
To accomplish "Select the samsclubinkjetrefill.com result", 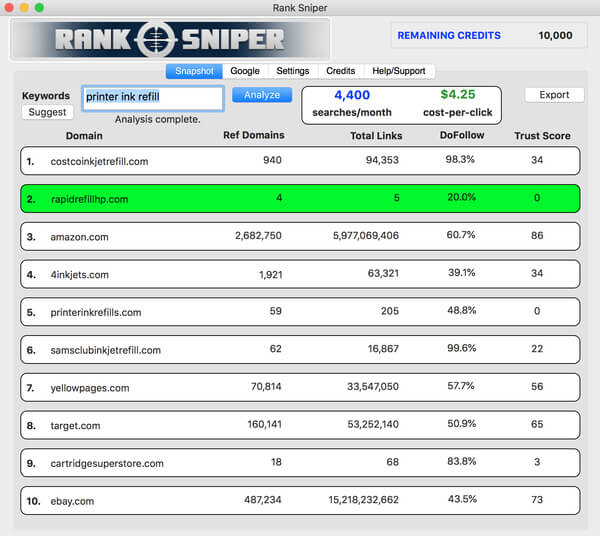I will click(300, 350).
